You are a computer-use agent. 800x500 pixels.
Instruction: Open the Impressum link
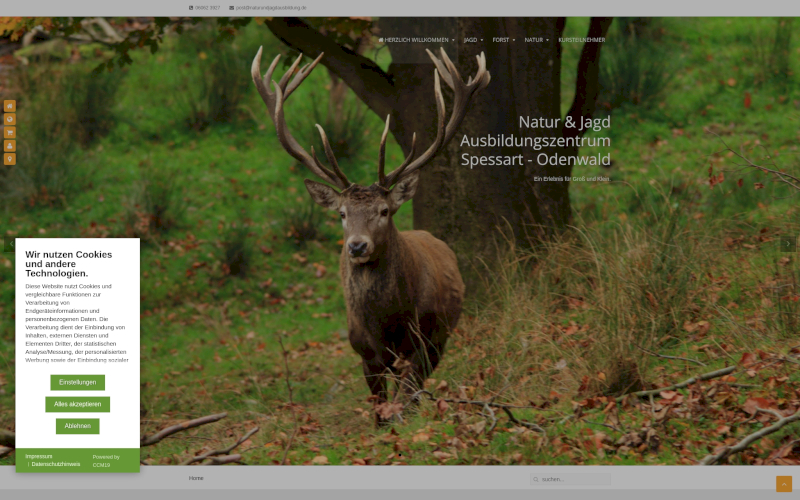click(39, 456)
